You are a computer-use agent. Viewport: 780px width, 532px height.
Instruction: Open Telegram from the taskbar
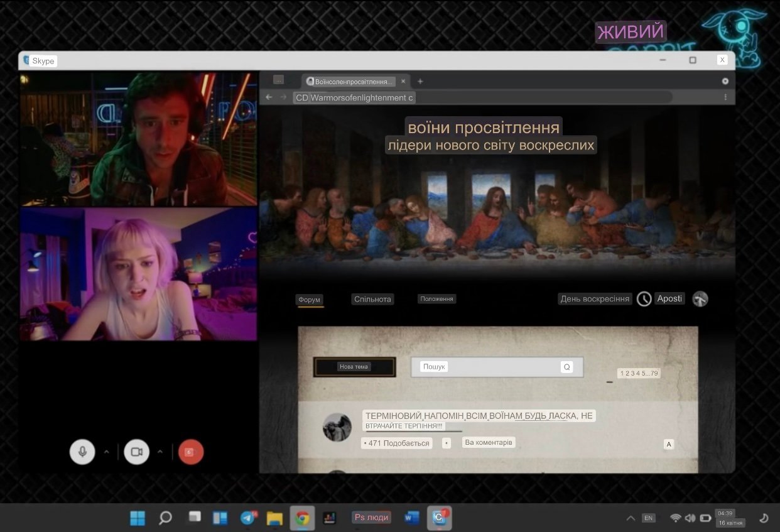248,518
